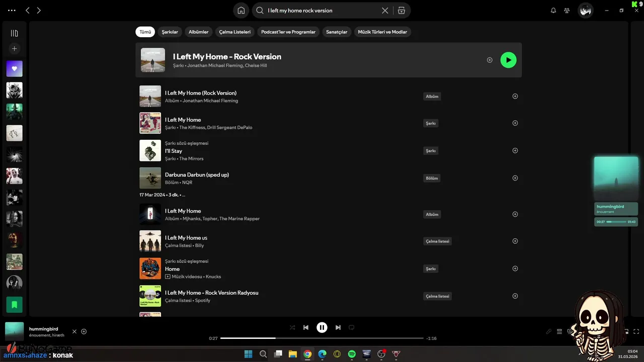
Task: Open Friend Activity icon
Action: 567,11
